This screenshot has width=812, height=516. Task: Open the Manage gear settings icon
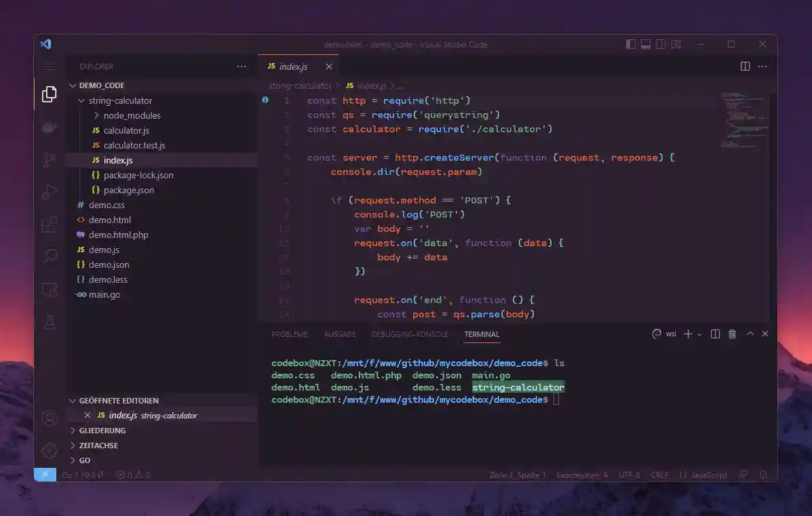click(x=49, y=451)
